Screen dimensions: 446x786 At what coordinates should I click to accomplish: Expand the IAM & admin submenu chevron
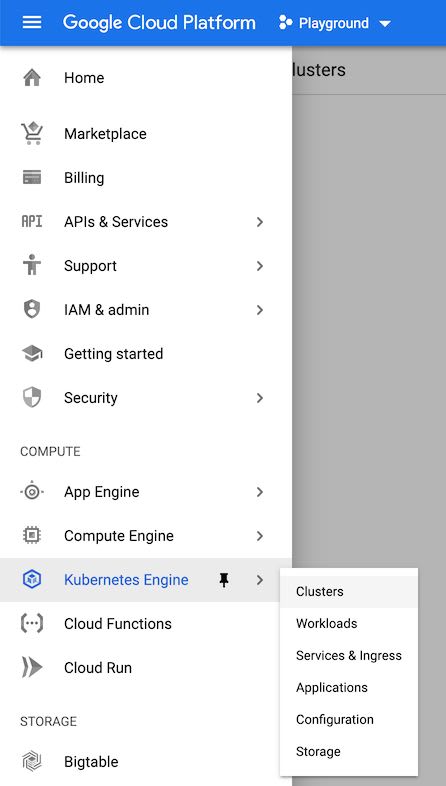(x=260, y=310)
